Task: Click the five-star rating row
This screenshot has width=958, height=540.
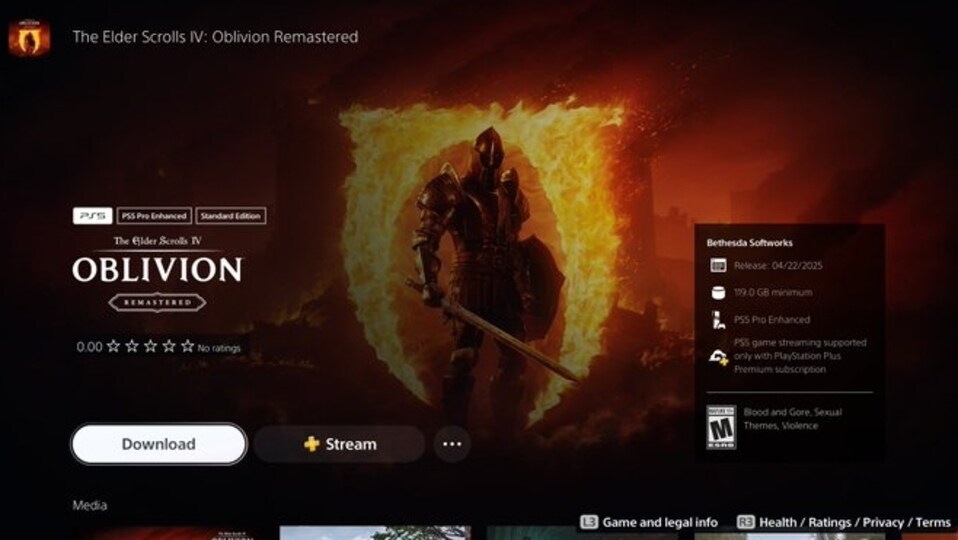Action: 150,347
